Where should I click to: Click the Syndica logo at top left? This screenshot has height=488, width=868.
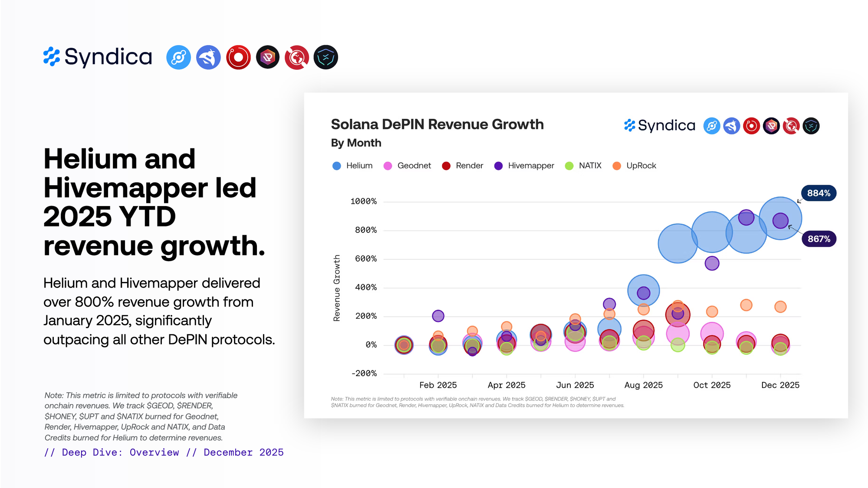(x=98, y=57)
